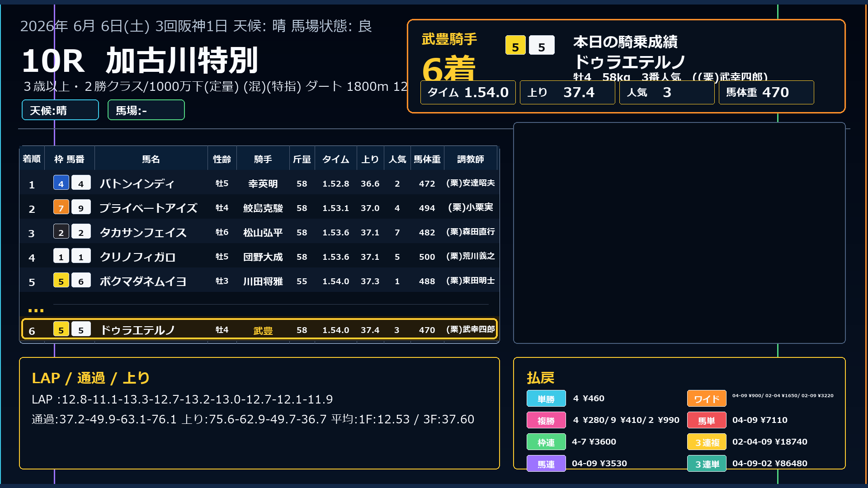This screenshot has height=488, width=868.
Task: Click horse number 2 badge of タカサンフェイス
Action: tap(81, 231)
